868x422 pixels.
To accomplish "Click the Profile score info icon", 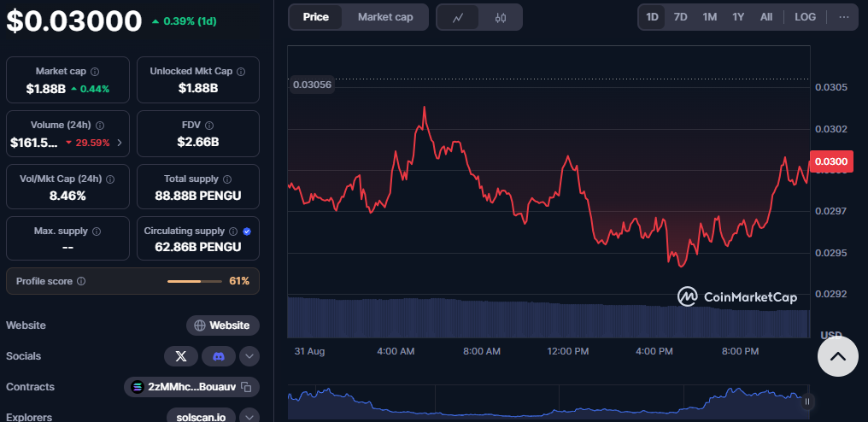I will coord(81,281).
